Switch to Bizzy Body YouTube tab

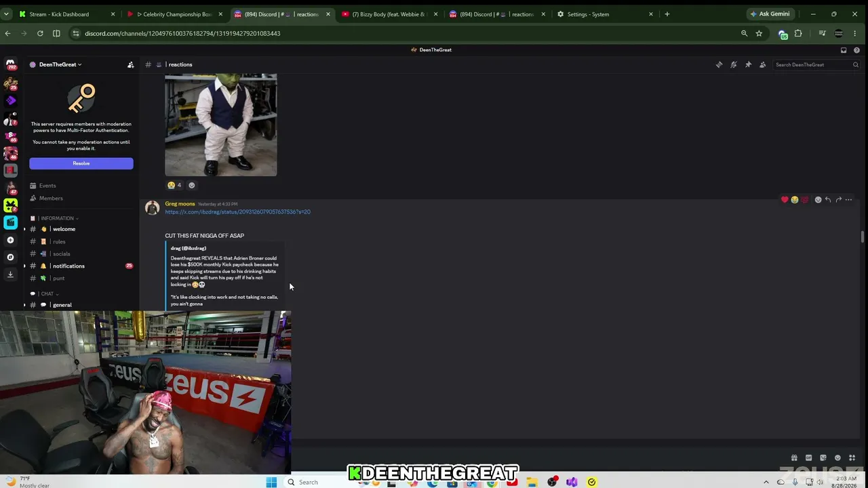[x=390, y=14]
